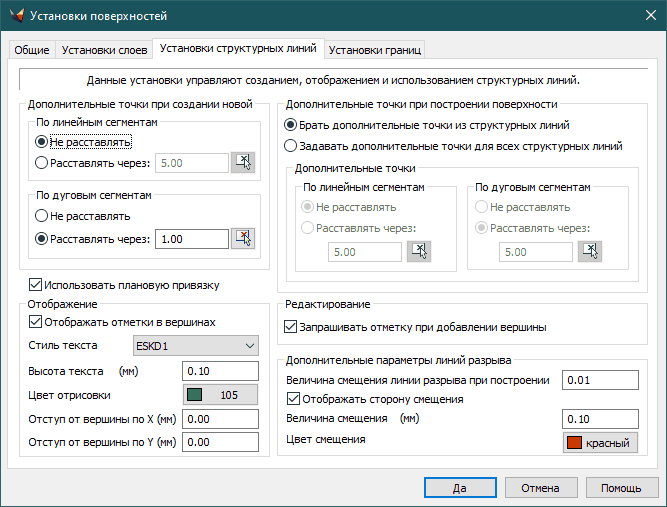
Task: Toggle Отображать отметки в вершинах checkbox
Action: [37, 322]
